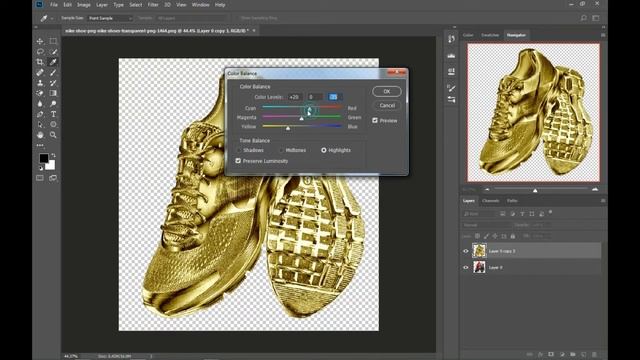Screen dimensions: 640x360
Task: Select the Move tool
Action: (x=40, y=41)
